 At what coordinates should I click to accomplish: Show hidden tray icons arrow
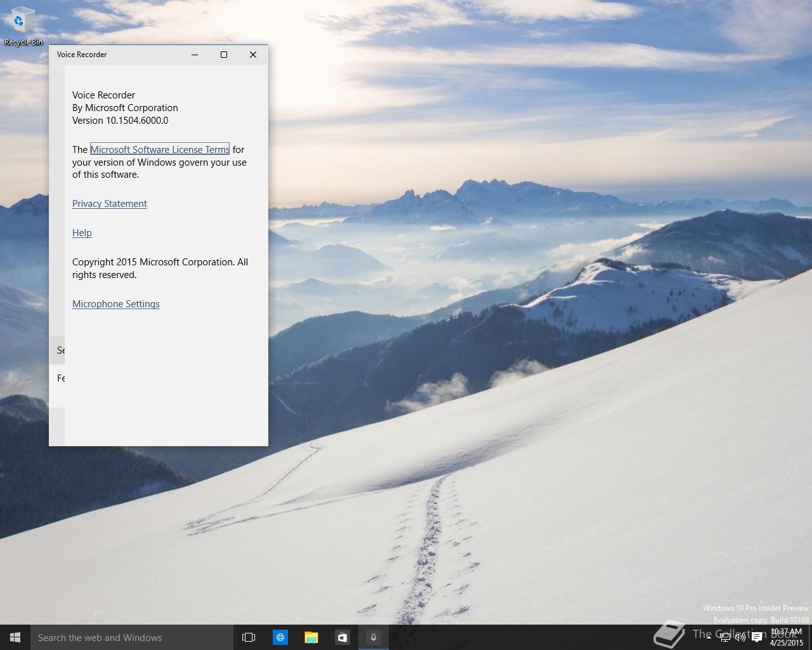coord(709,637)
